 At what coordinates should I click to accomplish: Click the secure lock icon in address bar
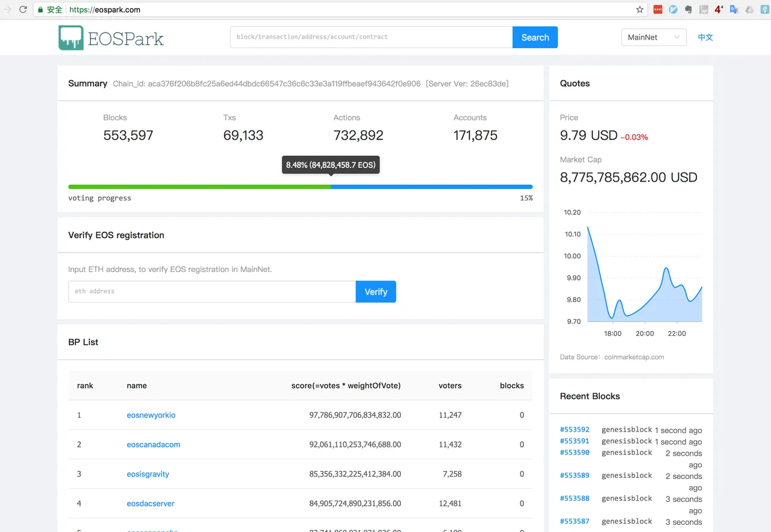pos(40,10)
